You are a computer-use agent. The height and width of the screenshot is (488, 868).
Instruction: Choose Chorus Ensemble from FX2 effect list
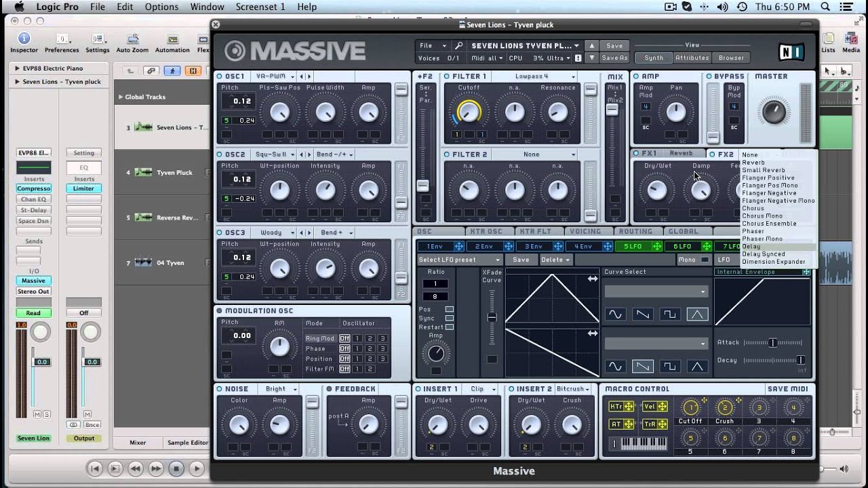770,224
